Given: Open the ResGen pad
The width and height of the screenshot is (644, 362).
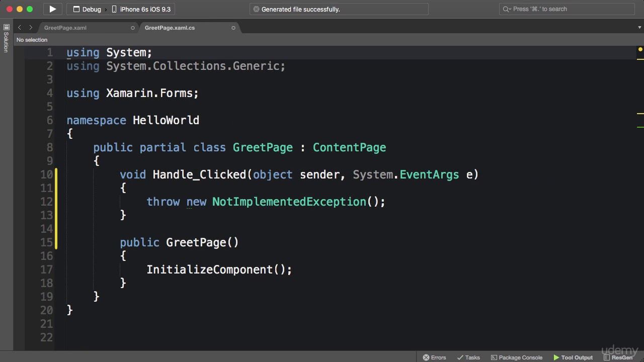Looking at the screenshot, I should tap(618, 357).
